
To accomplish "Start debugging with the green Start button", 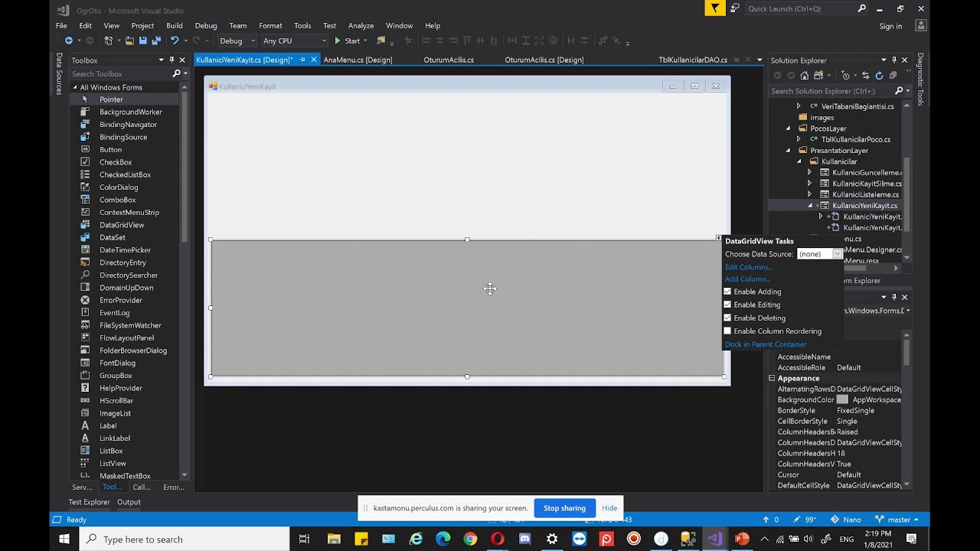I will (347, 41).
